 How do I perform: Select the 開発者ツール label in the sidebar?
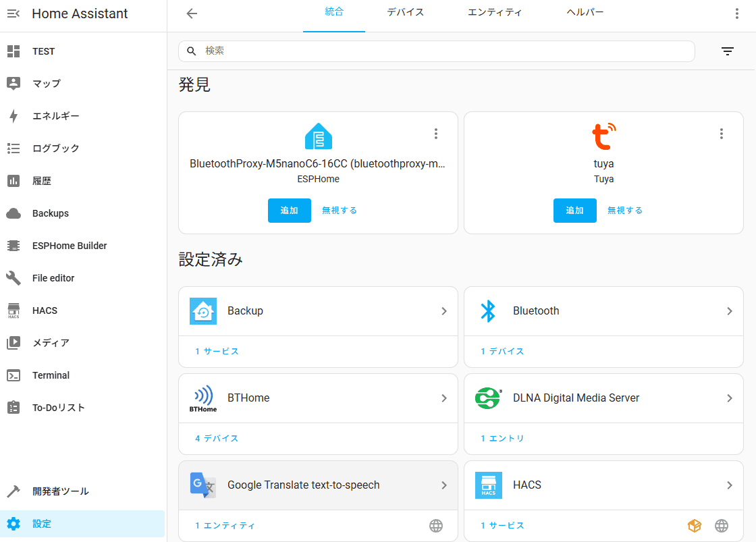61,491
